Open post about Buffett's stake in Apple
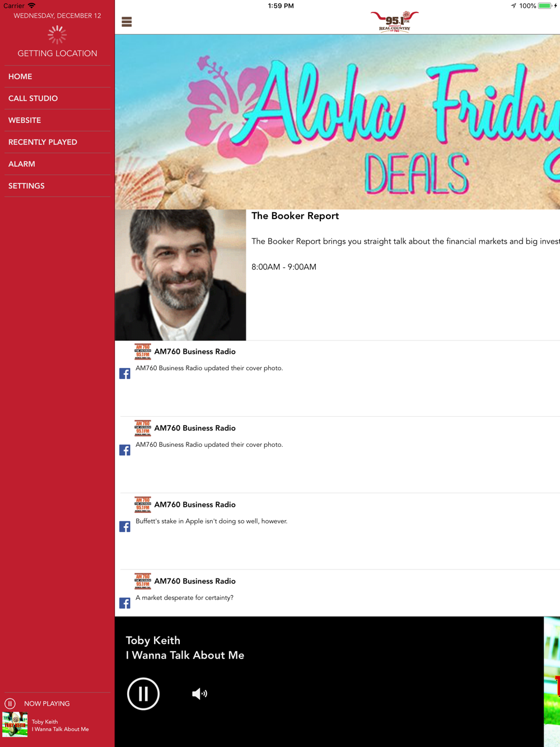This screenshot has width=560, height=747. pos(212,521)
